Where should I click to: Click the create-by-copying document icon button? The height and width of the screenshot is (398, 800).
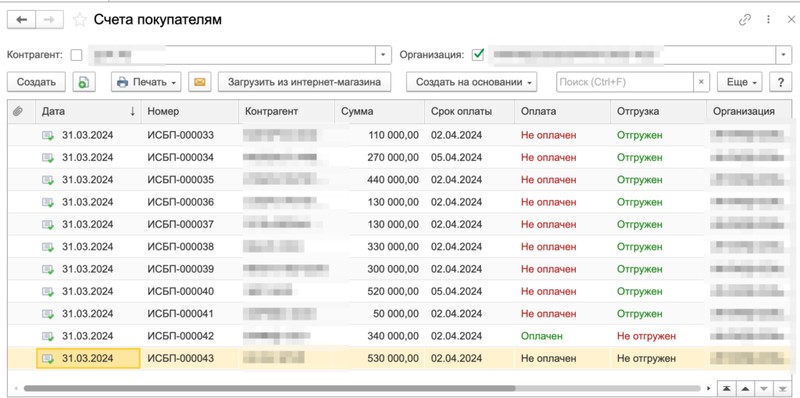[84, 82]
